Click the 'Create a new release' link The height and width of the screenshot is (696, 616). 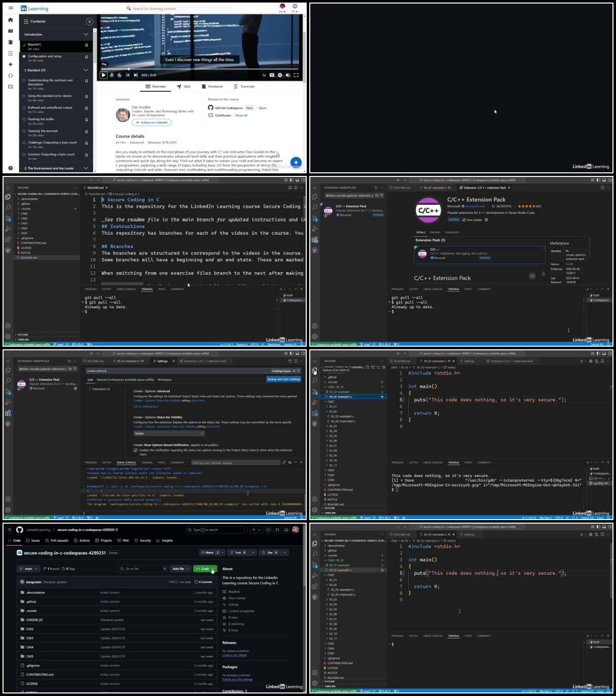pyautogui.click(x=234, y=655)
